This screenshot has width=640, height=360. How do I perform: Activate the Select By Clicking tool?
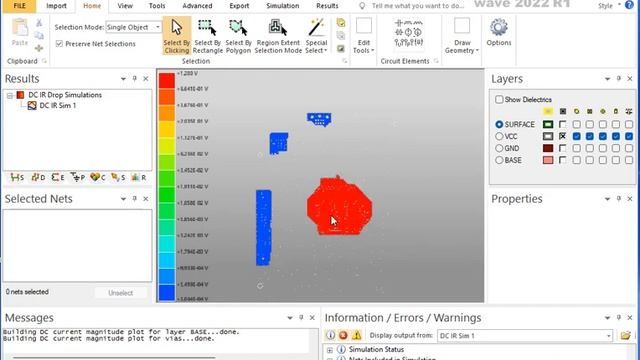(x=176, y=36)
